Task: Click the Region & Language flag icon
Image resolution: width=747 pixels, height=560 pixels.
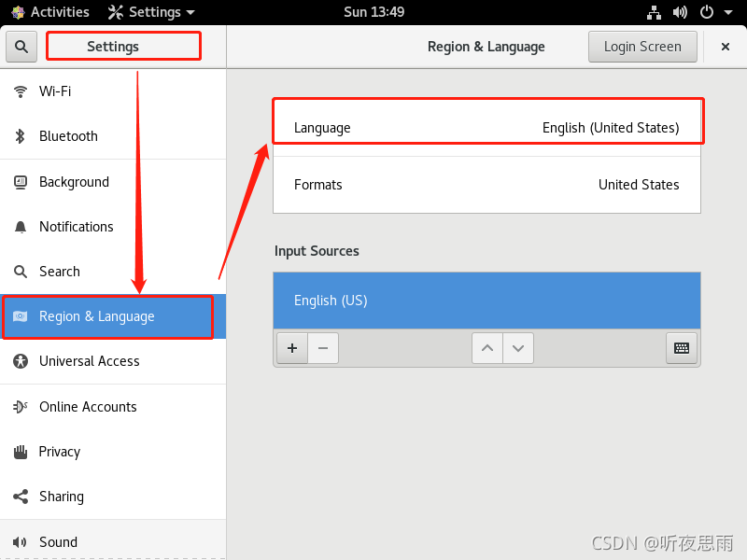Action: (x=20, y=316)
